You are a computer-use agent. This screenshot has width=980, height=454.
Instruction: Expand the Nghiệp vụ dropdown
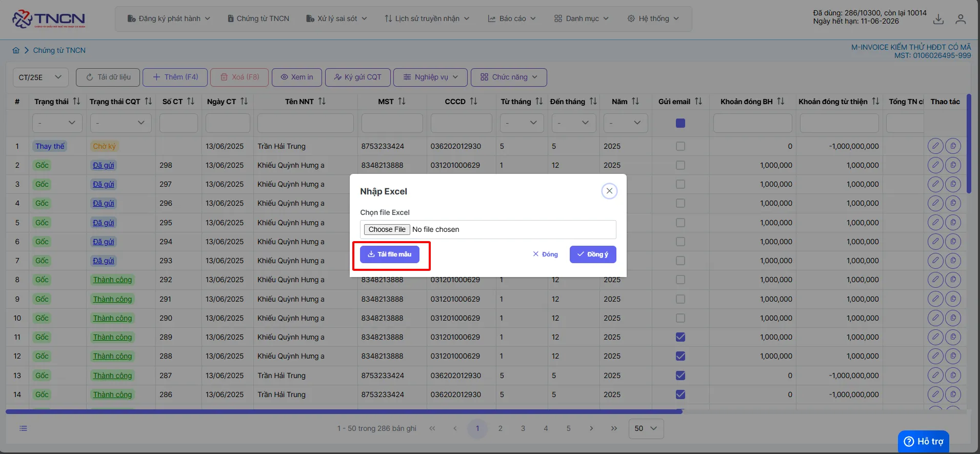[430, 77]
